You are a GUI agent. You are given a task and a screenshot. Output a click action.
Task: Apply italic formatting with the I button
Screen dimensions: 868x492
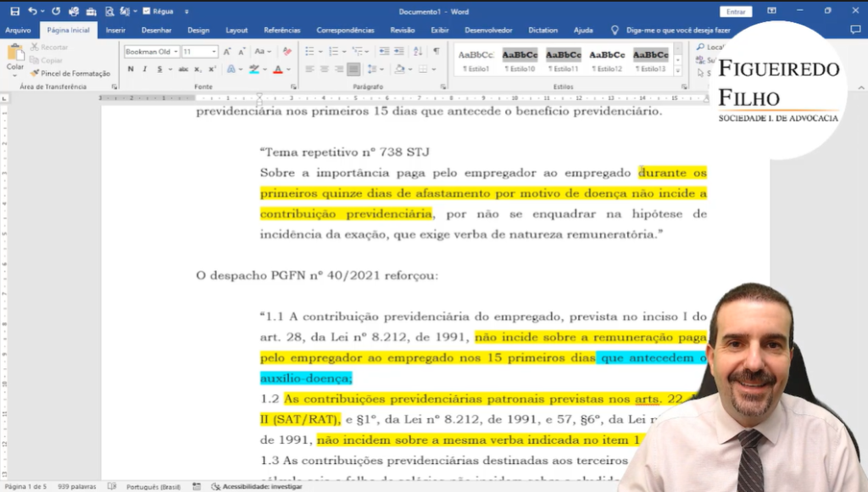pos(144,70)
